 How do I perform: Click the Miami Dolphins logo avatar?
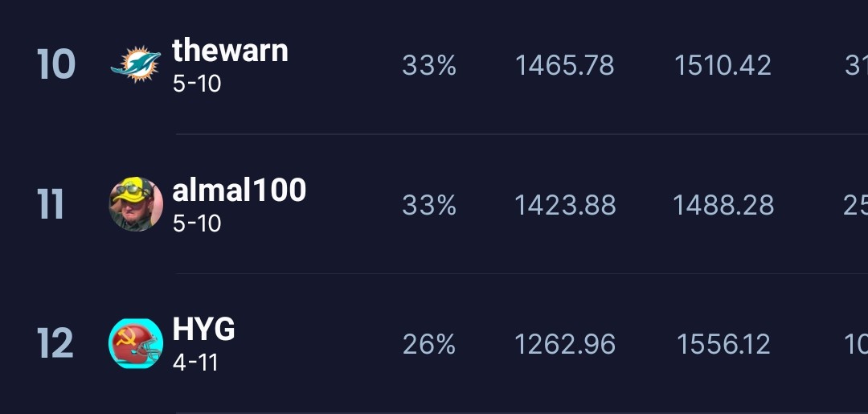tap(136, 64)
